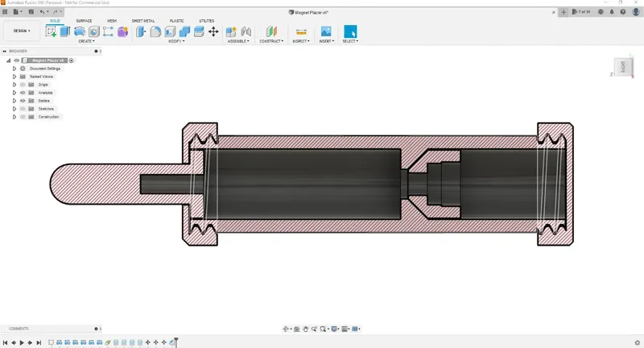Expand the Construction folder
The image size is (644, 348).
pos(14,117)
